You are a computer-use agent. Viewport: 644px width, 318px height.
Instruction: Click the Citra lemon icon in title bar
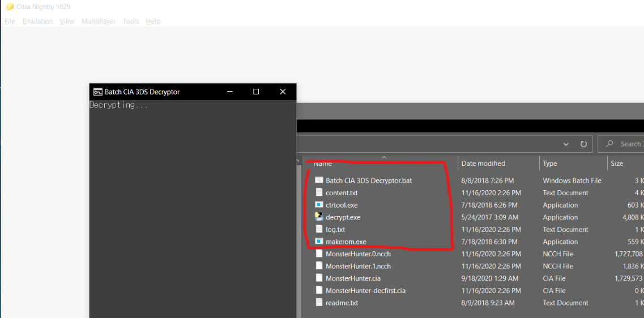[x=10, y=7]
